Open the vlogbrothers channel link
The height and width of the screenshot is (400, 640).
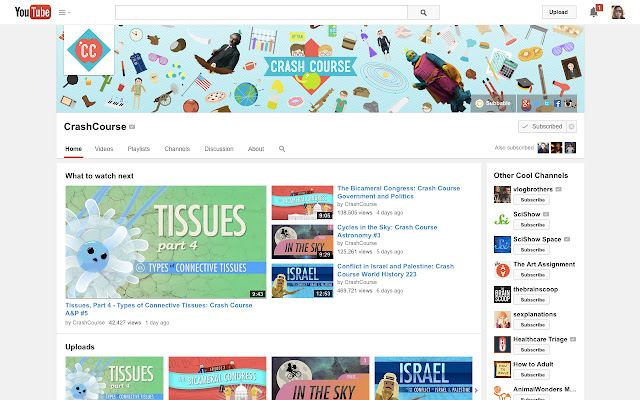[533, 189]
